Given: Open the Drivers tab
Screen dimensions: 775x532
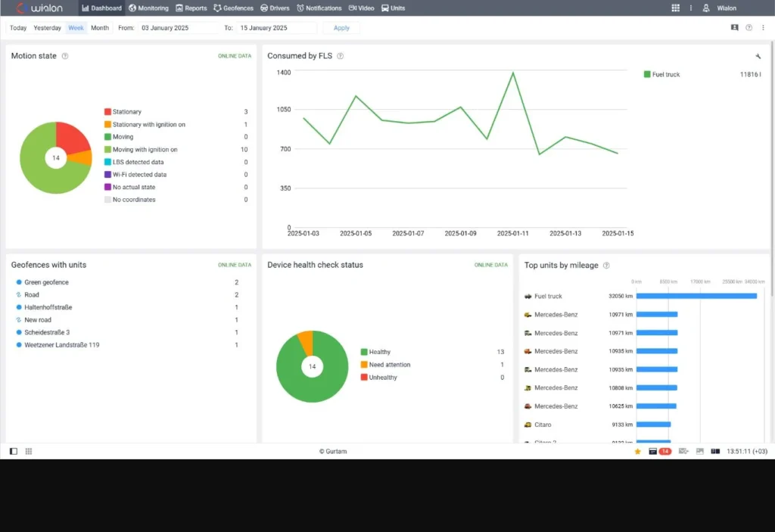Looking at the screenshot, I should (275, 8).
